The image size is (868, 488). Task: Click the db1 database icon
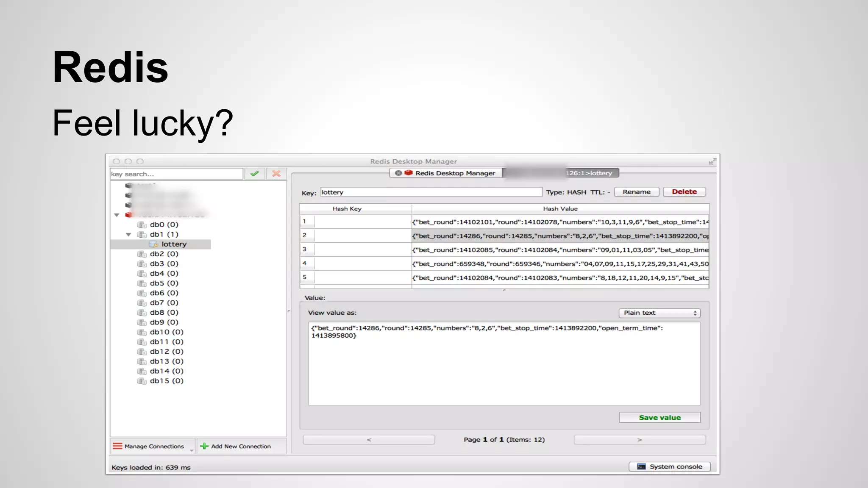click(142, 234)
